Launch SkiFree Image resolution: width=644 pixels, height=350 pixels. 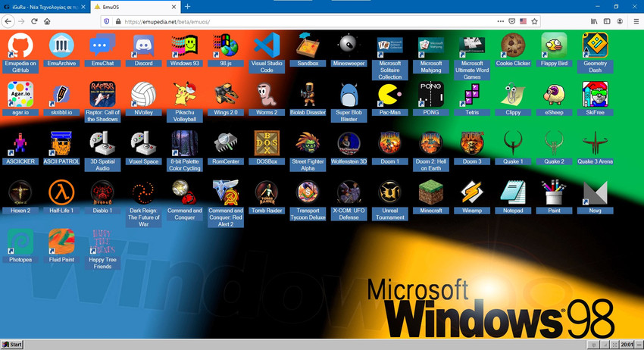595,94
